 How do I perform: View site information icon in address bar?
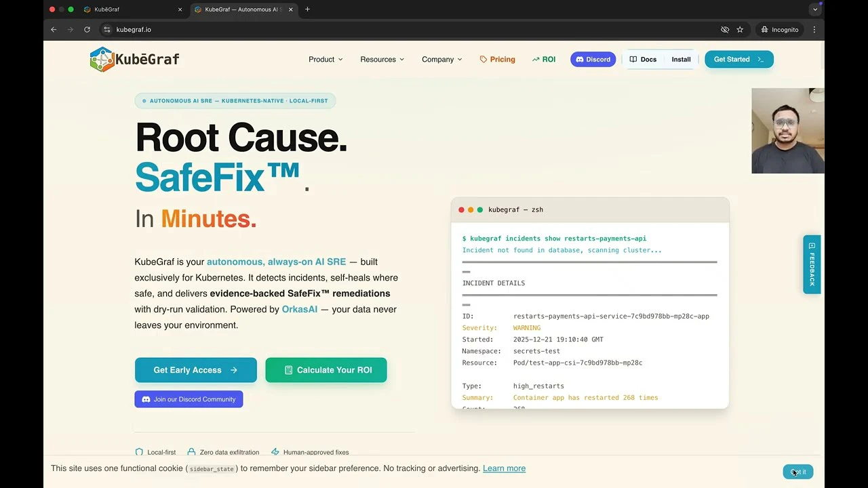pos(106,30)
